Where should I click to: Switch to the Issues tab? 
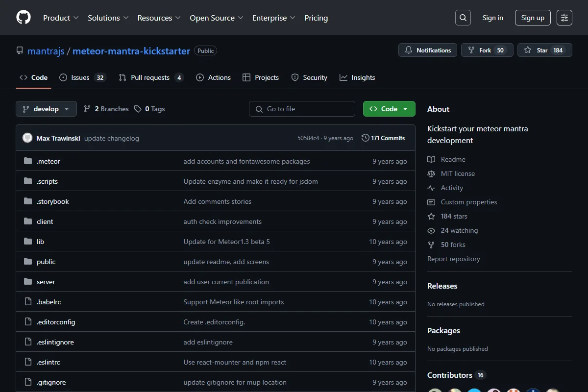(82, 77)
